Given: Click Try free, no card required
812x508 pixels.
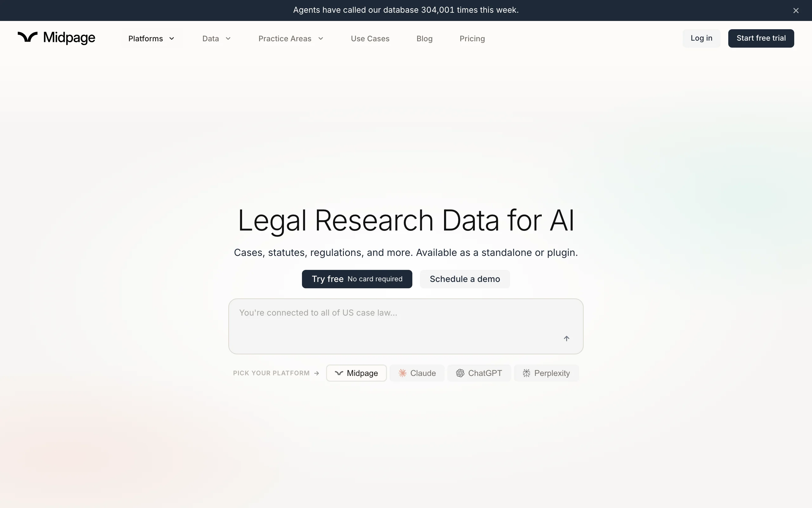Looking at the screenshot, I should tap(357, 279).
